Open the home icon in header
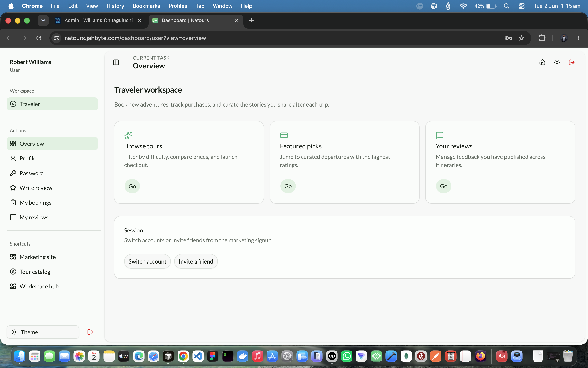 coord(542,62)
